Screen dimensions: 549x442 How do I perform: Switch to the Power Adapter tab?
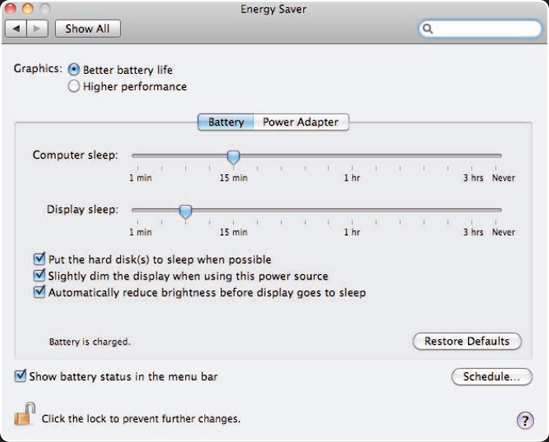[301, 122]
